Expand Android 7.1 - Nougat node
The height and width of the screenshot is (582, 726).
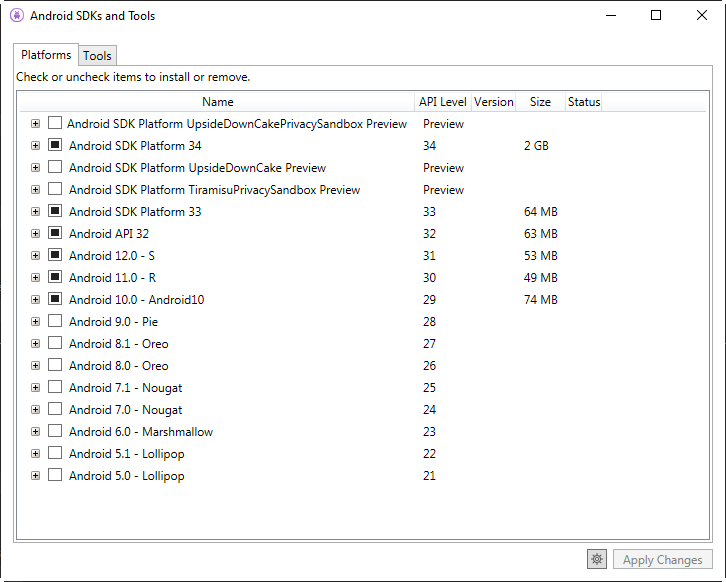click(35, 388)
